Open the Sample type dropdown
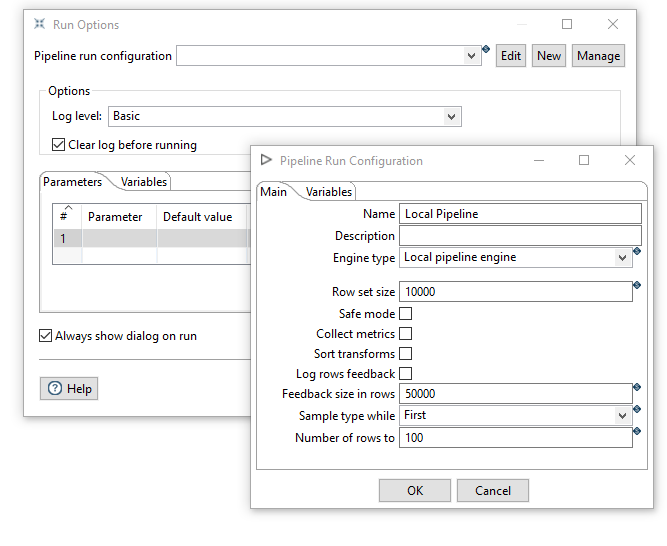 pos(622,415)
